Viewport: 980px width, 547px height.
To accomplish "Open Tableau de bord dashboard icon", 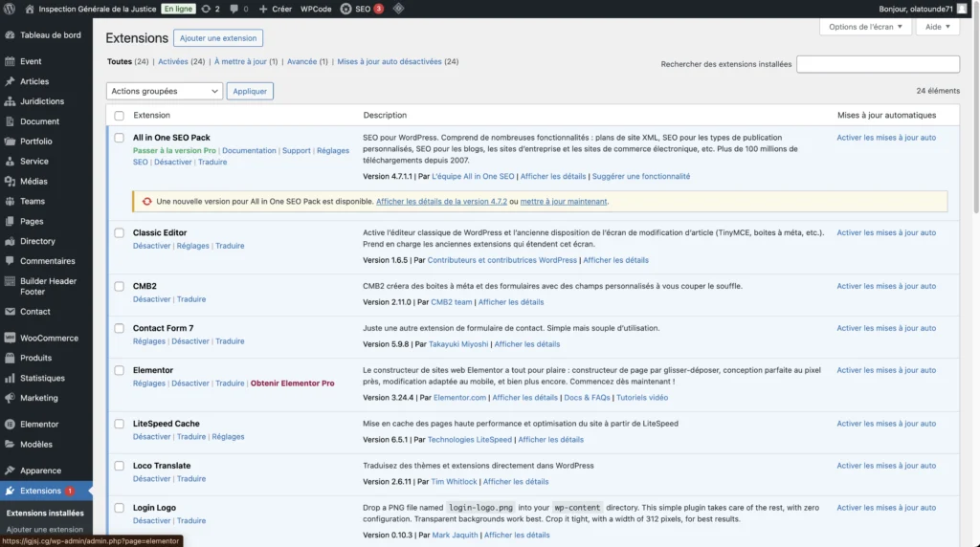I will (x=10, y=35).
